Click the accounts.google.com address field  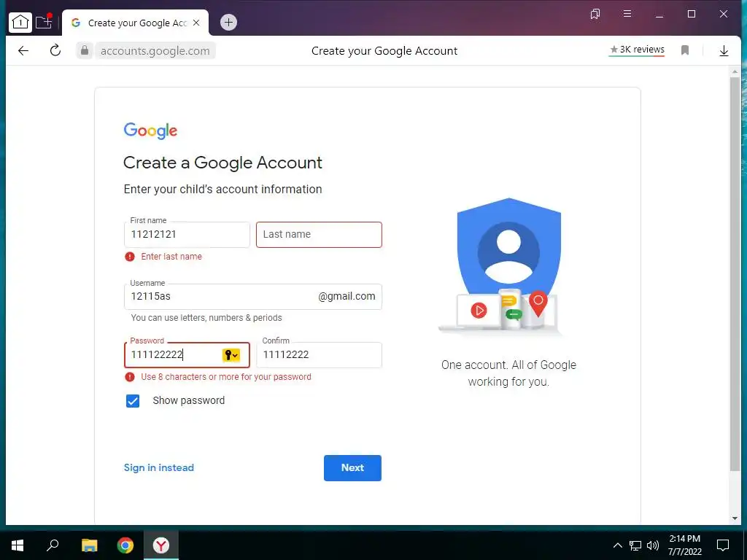[155, 51]
